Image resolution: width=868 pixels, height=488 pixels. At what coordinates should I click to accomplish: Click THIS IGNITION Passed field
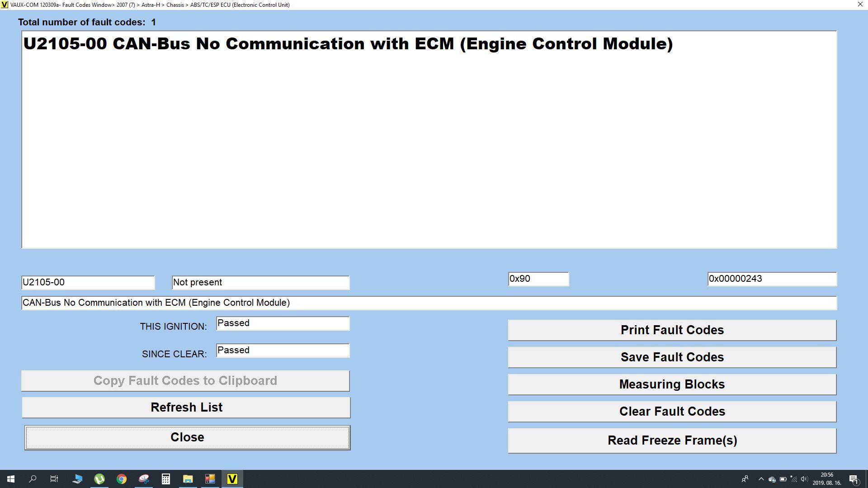[283, 323]
